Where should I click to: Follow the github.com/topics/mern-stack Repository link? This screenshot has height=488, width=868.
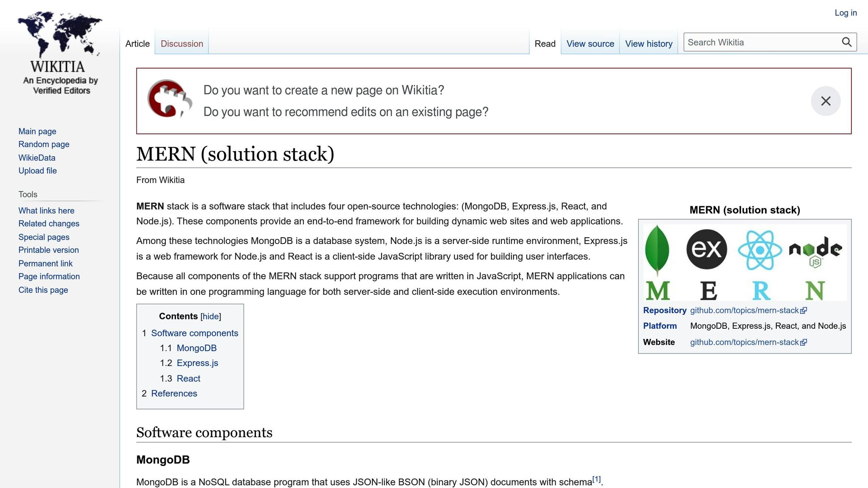pyautogui.click(x=744, y=311)
